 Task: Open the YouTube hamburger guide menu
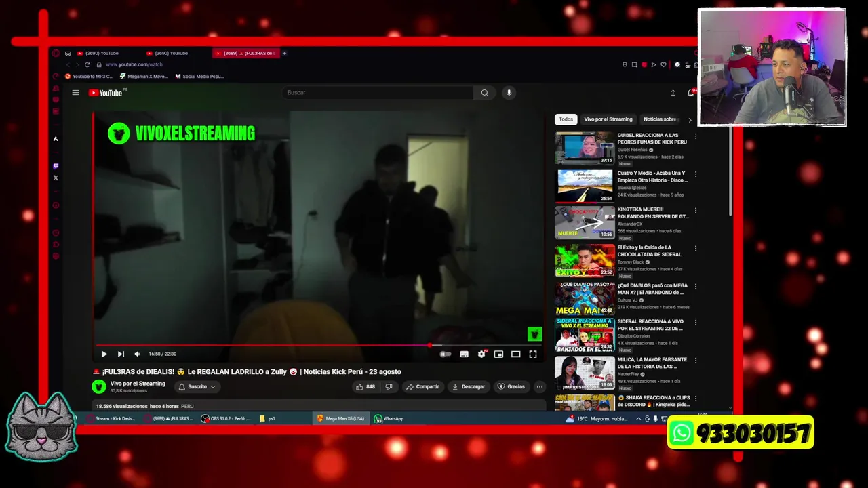(x=75, y=93)
